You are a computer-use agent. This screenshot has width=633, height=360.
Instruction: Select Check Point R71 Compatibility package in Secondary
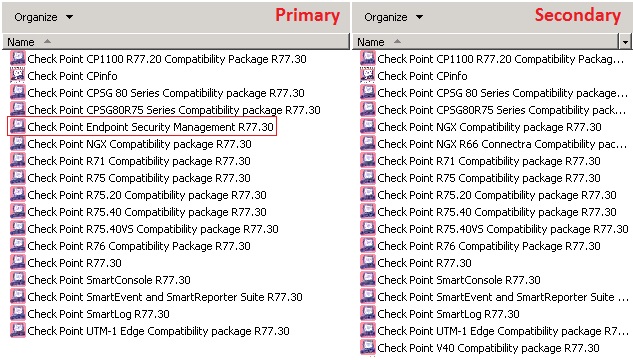click(489, 161)
